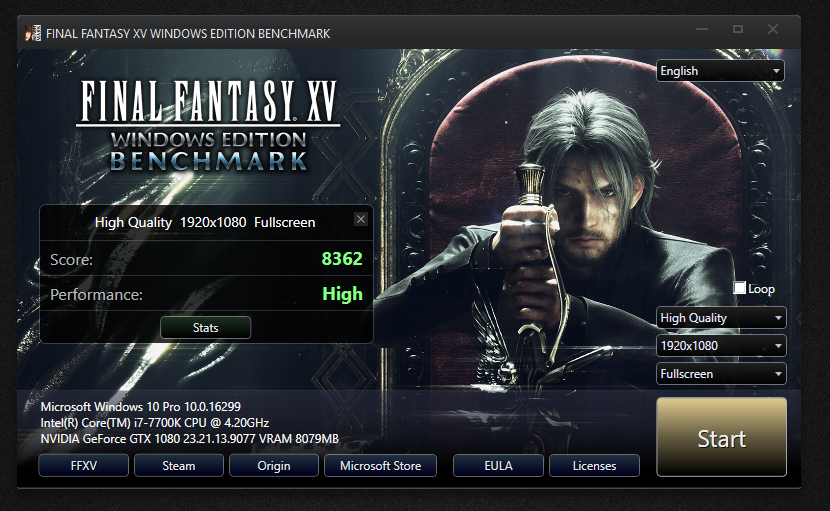
Task: Expand the High Quality preset dropdown
Action: pos(721,318)
